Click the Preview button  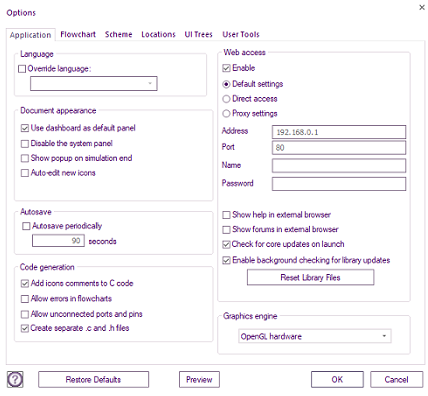click(x=199, y=379)
